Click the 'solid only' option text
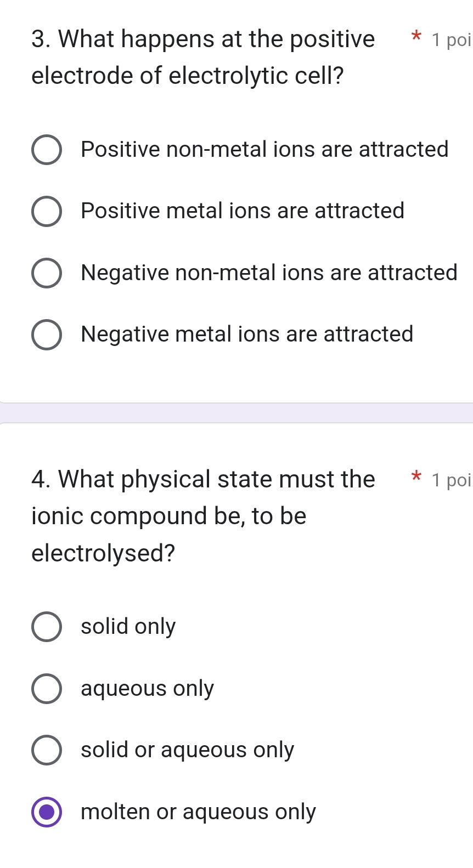 point(128,626)
